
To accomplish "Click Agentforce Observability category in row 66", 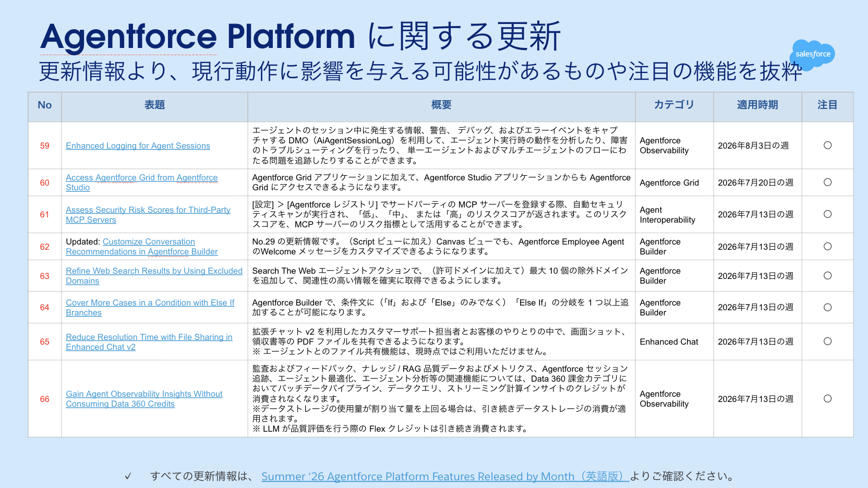I will coord(664,399).
